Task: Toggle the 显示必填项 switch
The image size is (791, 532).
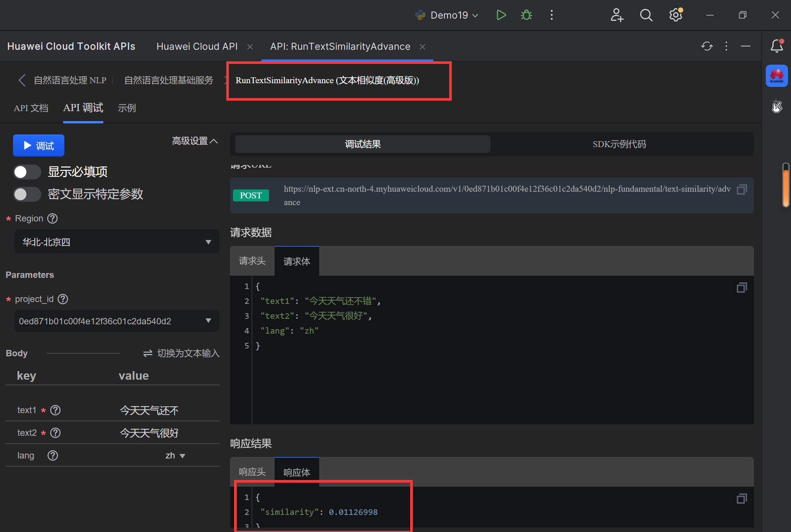Action: click(x=27, y=172)
